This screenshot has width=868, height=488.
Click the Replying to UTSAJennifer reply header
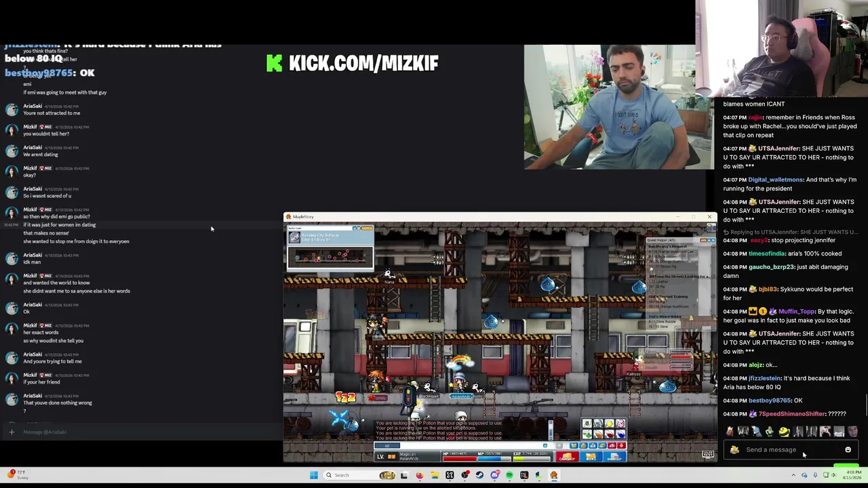(x=792, y=232)
